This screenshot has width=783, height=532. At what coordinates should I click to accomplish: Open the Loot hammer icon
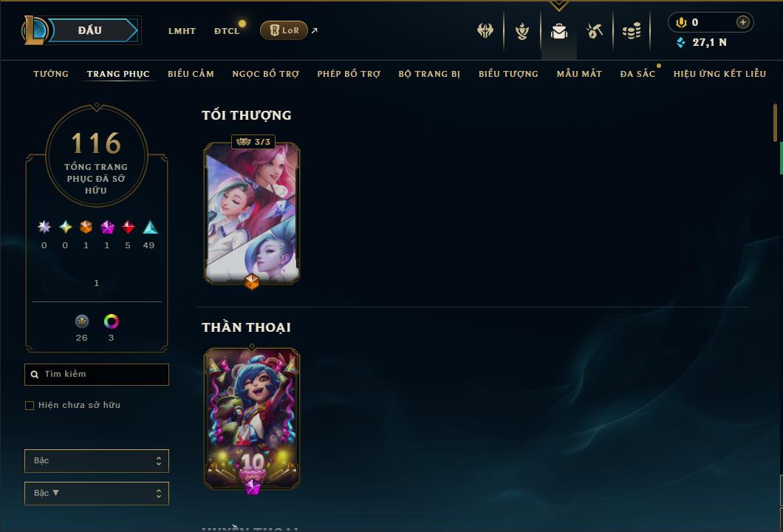coord(594,32)
